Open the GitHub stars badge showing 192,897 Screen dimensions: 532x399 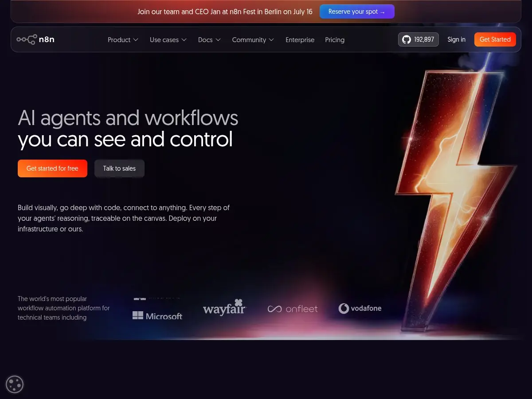pyautogui.click(x=419, y=39)
